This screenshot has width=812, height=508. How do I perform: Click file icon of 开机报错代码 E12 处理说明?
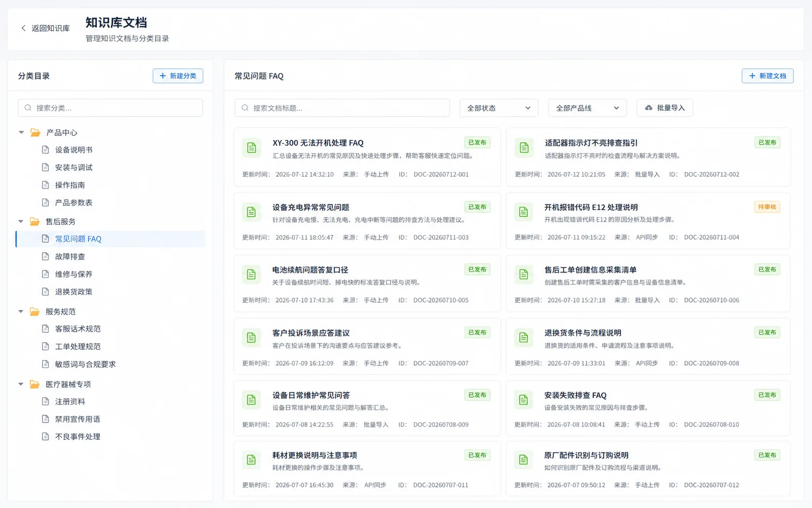[523, 212]
